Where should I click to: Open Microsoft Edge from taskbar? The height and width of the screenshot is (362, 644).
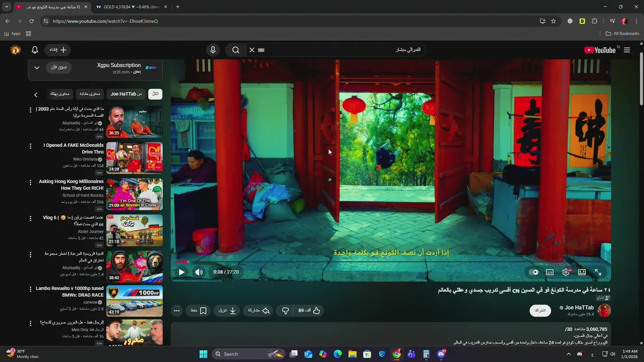338,354
